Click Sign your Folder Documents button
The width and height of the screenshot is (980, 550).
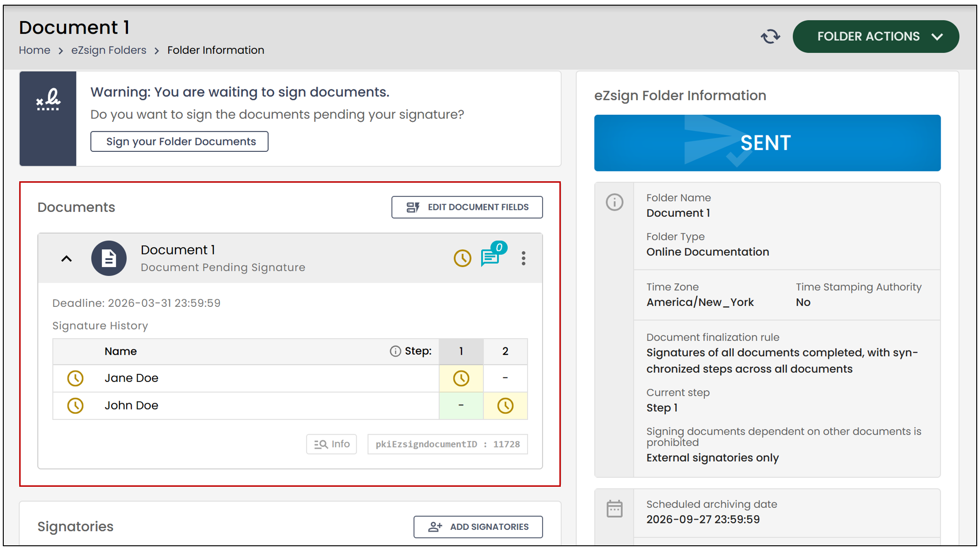click(x=179, y=141)
